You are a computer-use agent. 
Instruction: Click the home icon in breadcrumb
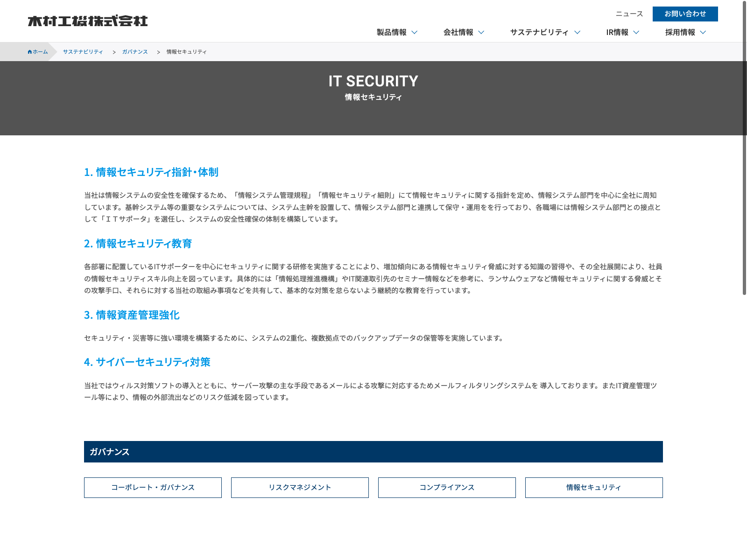point(30,52)
